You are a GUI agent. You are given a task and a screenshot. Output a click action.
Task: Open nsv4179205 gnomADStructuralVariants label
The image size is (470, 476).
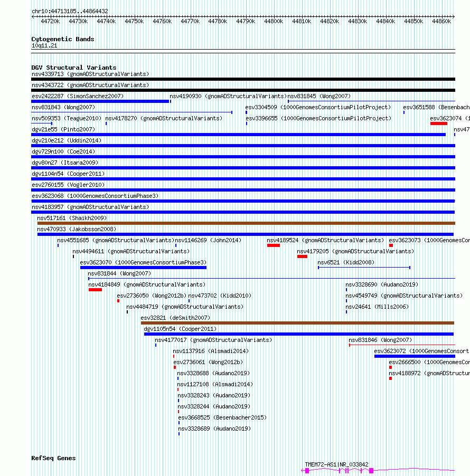355,251
